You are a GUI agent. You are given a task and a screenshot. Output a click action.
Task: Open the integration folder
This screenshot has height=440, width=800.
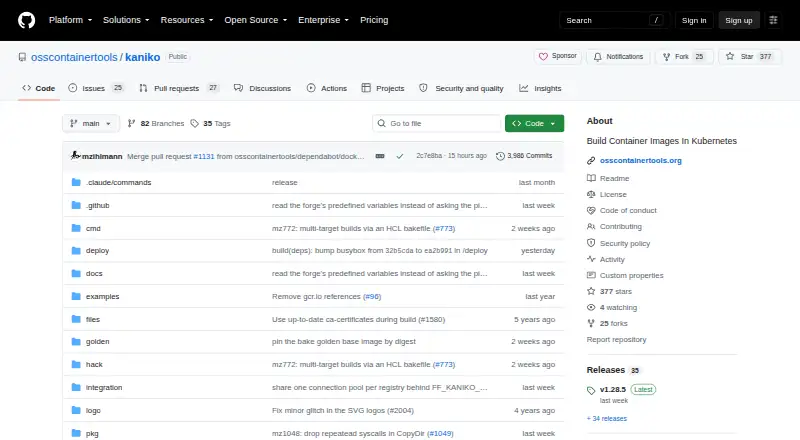tap(104, 387)
